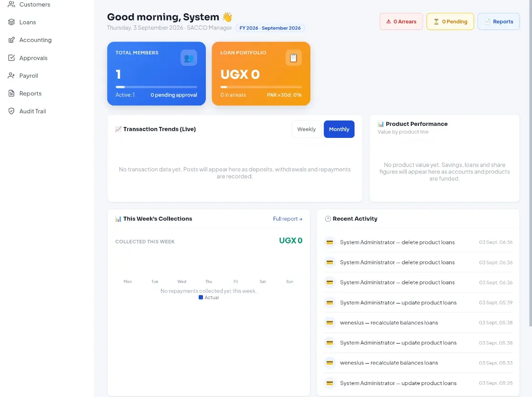Click the page vertical scrollbar
The width and height of the screenshot is (532, 397).
tap(530, 163)
